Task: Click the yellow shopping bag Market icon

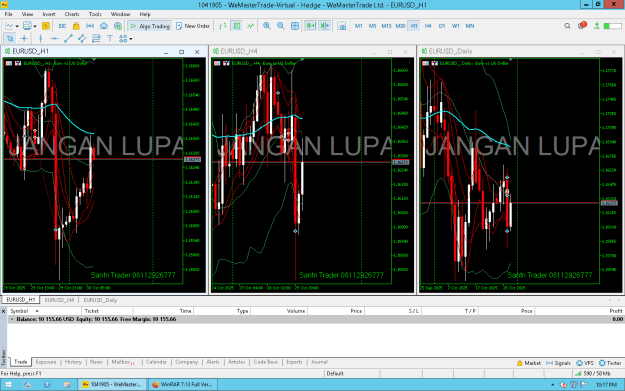Action: [x=76, y=26]
